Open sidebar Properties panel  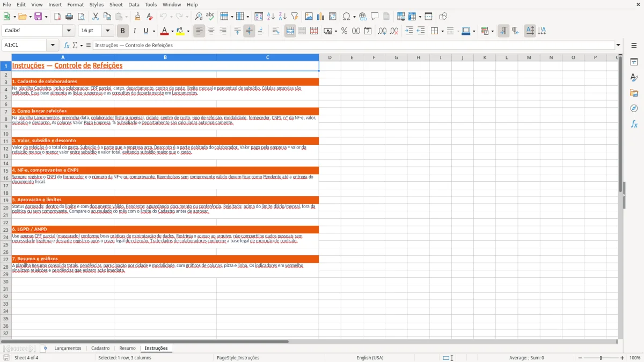pyautogui.click(x=634, y=62)
